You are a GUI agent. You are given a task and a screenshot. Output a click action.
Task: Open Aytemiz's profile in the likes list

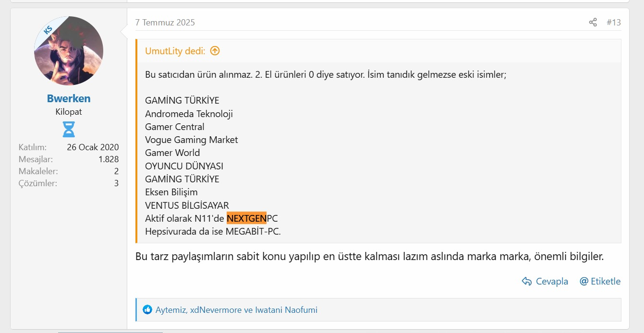coord(171,310)
